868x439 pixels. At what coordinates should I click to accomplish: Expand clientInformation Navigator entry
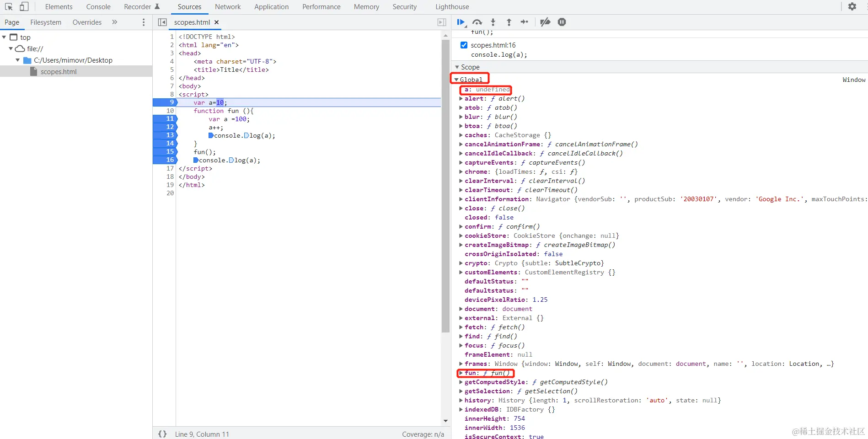point(461,199)
